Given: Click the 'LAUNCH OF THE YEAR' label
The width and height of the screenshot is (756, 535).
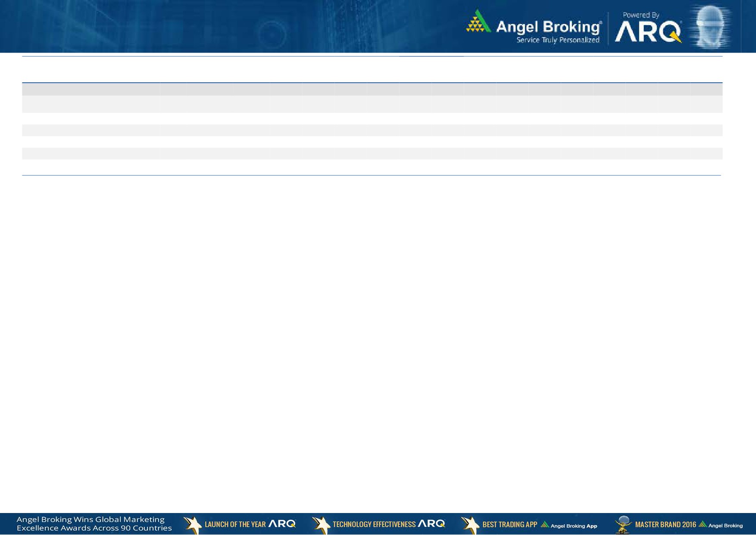Looking at the screenshot, I should click(235, 525).
